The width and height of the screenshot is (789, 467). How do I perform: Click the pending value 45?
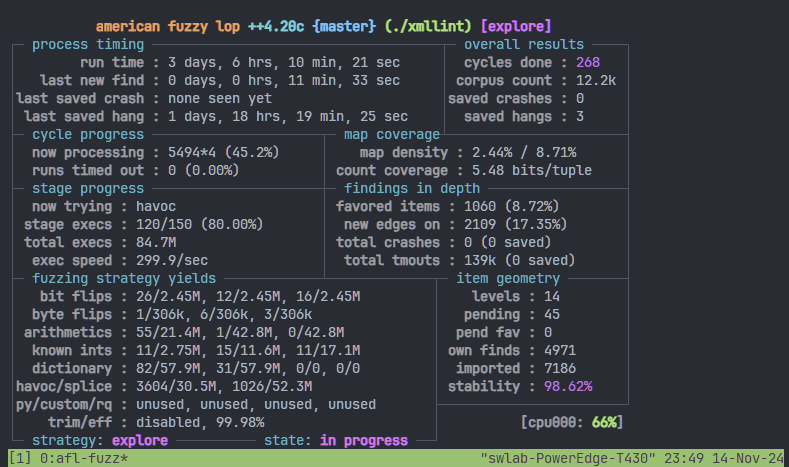click(x=551, y=315)
